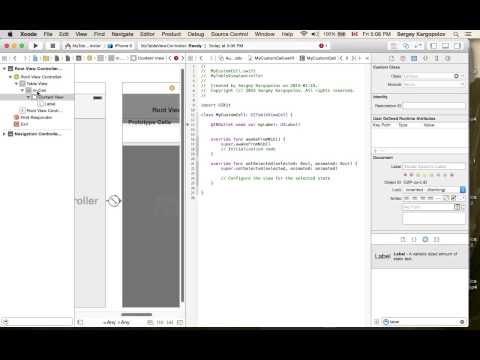The width and height of the screenshot is (480, 360).
Task: Open Notification Center from the menu bar
Action: (468, 34)
